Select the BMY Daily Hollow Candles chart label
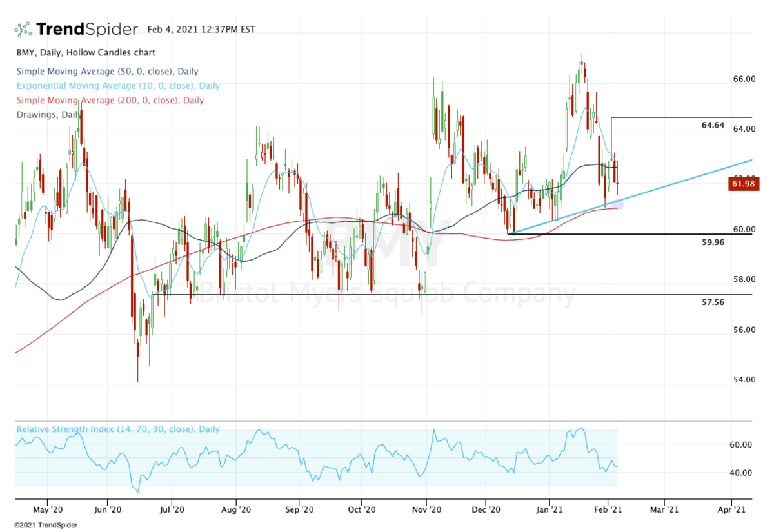This screenshot has width=774, height=532. (86, 53)
